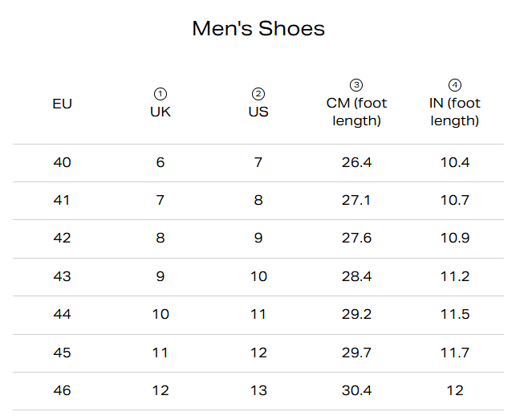Click the 10.9 inch foot length value
532x420 pixels.
(x=455, y=238)
